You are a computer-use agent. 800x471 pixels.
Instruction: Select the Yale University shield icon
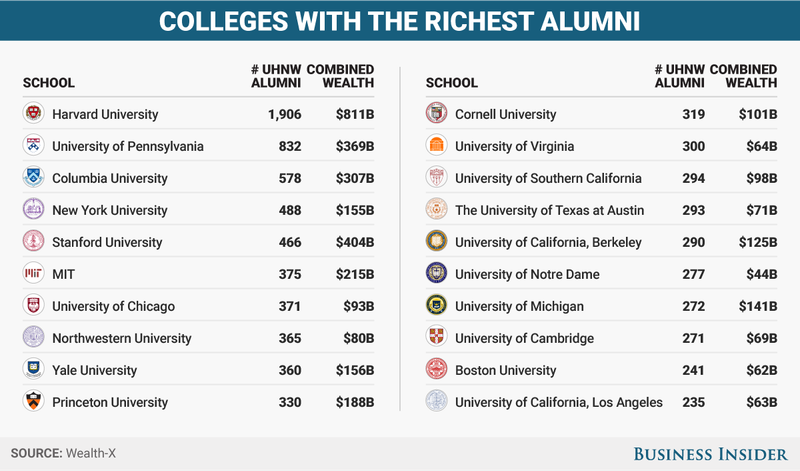34,369
